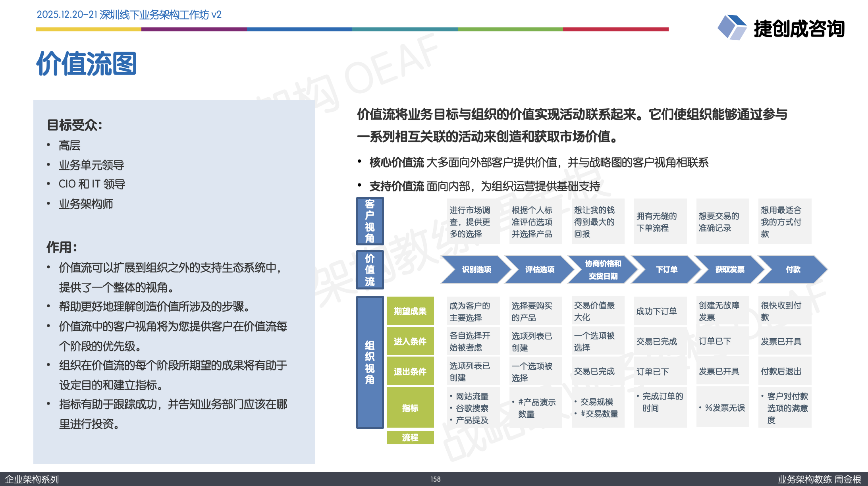The image size is (868, 486).
Task: Select the 协商价格和交货日期 arrow shape
Action: (602, 269)
